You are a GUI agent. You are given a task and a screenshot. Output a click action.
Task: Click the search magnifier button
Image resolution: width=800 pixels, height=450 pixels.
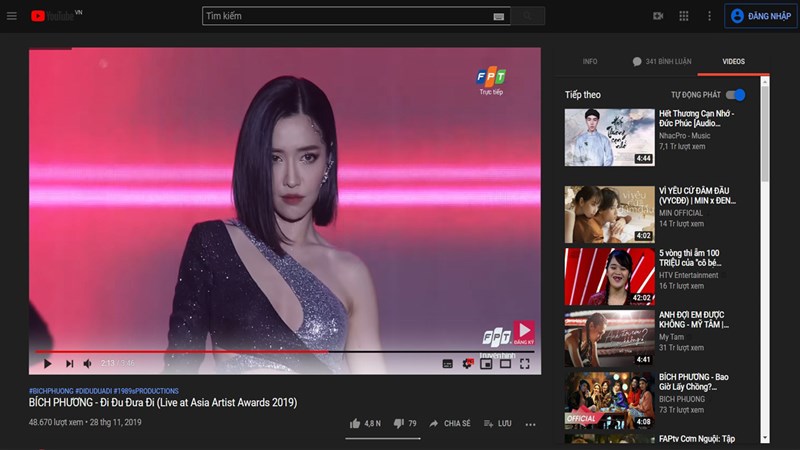click(x=528, y=16)
